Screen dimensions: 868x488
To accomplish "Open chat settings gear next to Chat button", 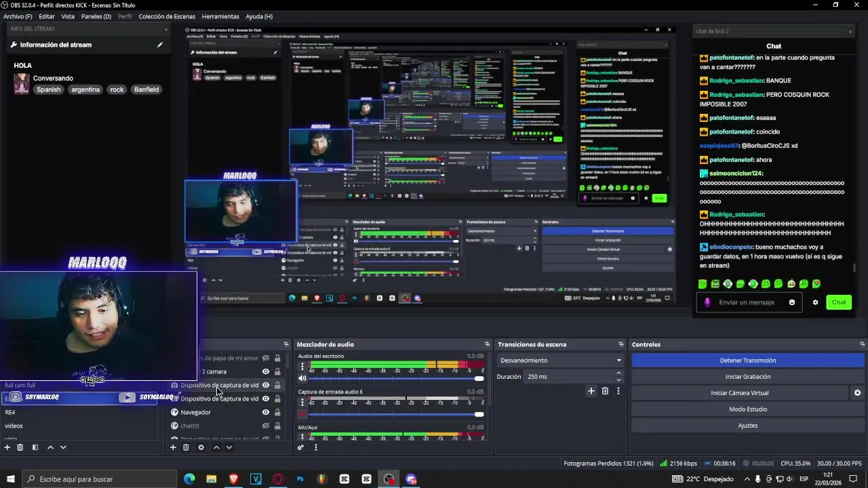I will coord(815,302).
